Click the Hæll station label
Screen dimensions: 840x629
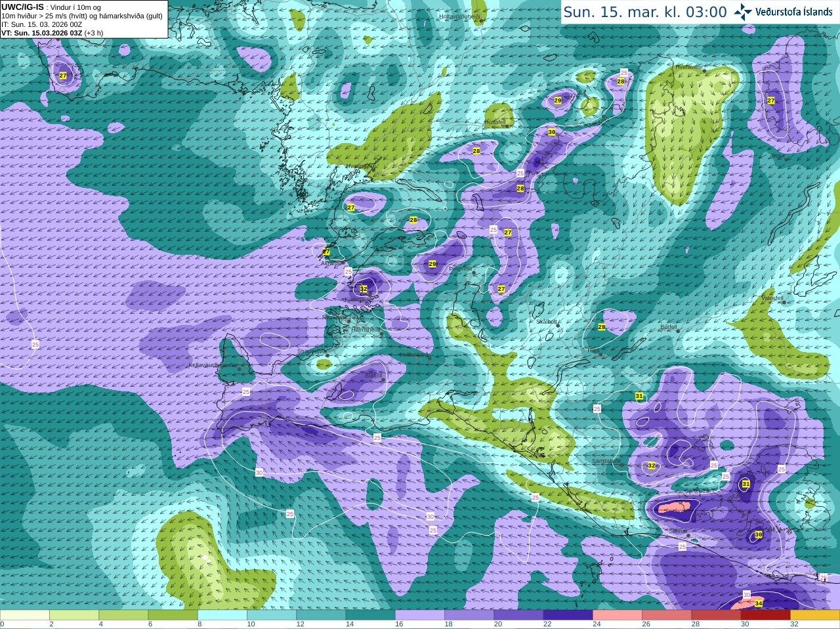tap(593, 351)
